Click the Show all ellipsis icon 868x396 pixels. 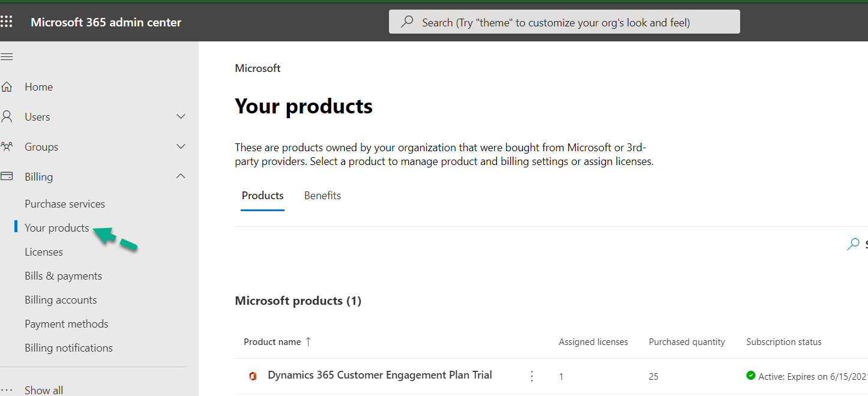(x=7, y=390)
